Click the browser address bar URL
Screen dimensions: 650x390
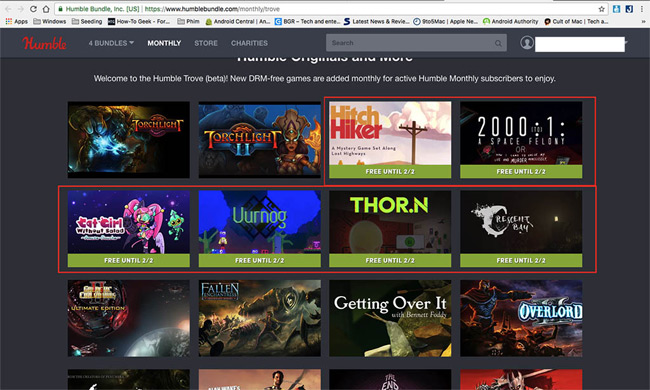coord(212,9)
